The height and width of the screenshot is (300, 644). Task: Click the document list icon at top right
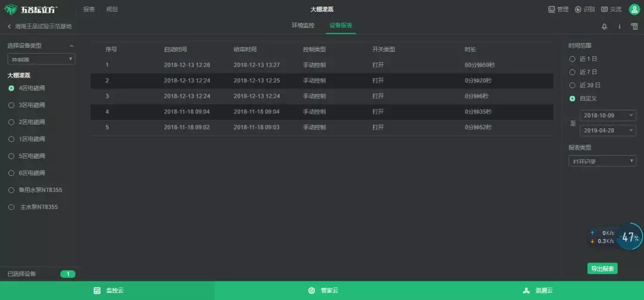pyautogui.click(x=634, y=26)
